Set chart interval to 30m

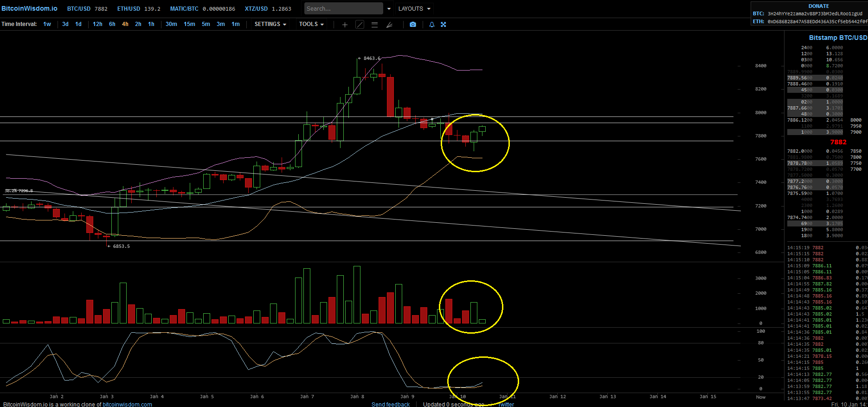tap(171, 24)
